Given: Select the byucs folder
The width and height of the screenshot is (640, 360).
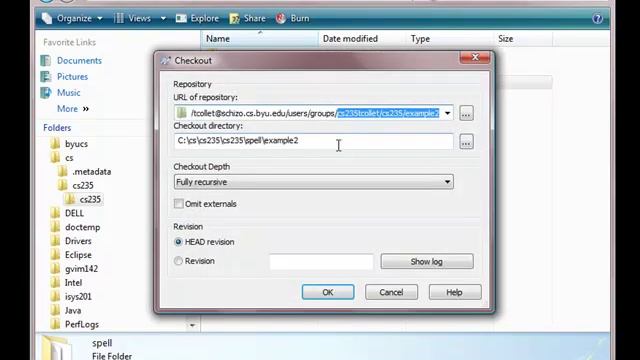Looking at the screenshot, I should [76, 144].
